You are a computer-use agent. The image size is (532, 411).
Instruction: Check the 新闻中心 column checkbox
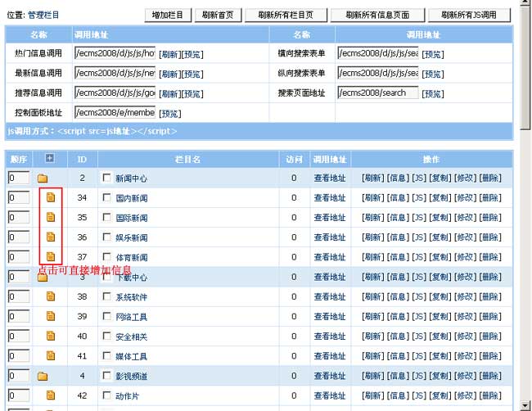click(106, 178)
